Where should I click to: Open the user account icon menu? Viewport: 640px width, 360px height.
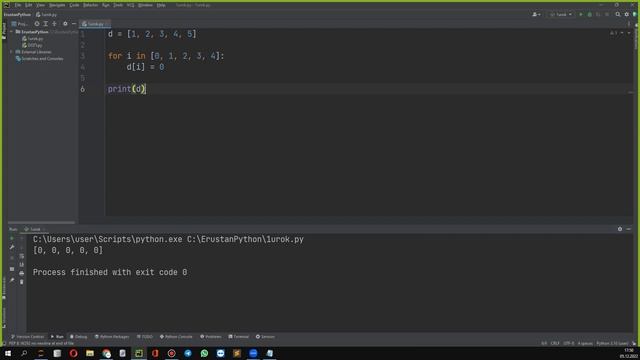tap(536, 14)
